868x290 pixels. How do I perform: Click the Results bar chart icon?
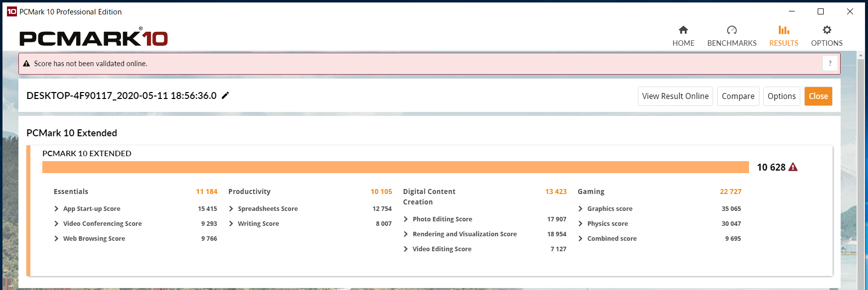784,30
